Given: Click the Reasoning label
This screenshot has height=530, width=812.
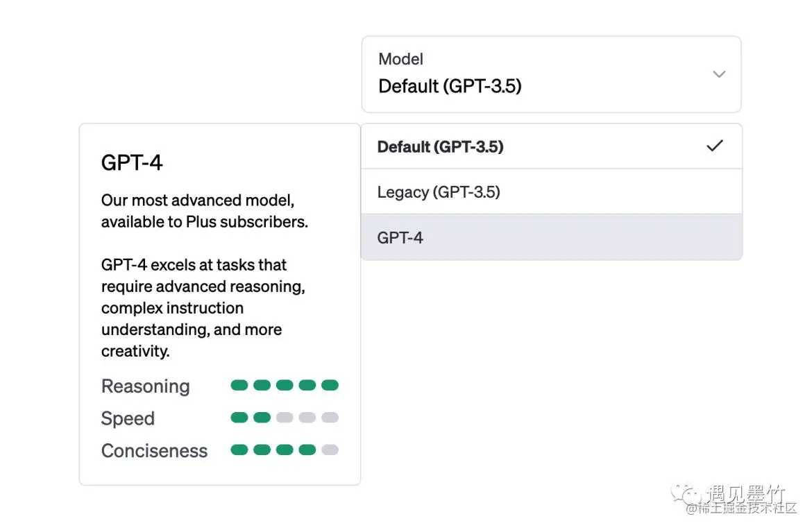Looking at the screenshot, I should (146, 386).
